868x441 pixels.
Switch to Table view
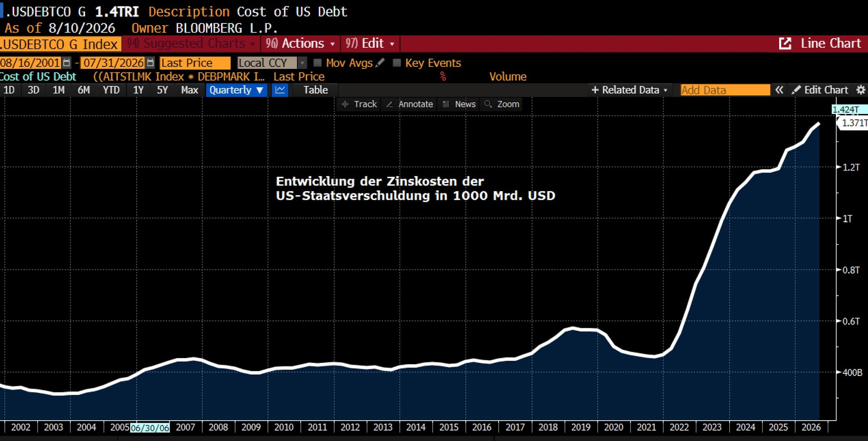click(316, 90)
